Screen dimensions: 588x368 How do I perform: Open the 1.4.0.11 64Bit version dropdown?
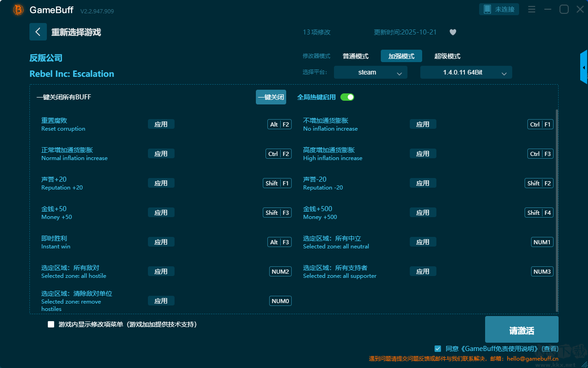(466, 72)
